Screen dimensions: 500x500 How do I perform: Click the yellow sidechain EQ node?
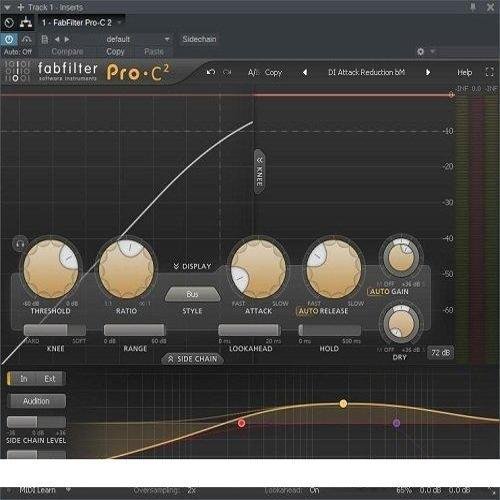(343, 404)
